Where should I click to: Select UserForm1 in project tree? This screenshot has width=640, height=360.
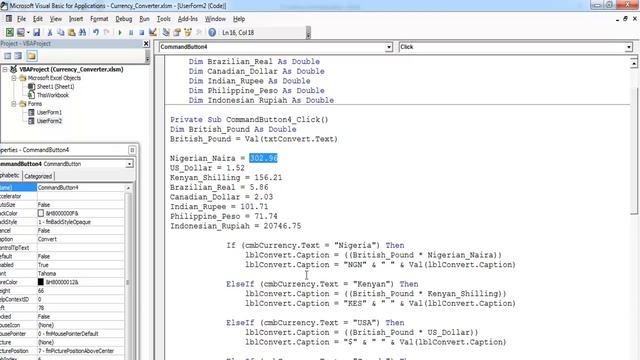[x=49, y=112]
